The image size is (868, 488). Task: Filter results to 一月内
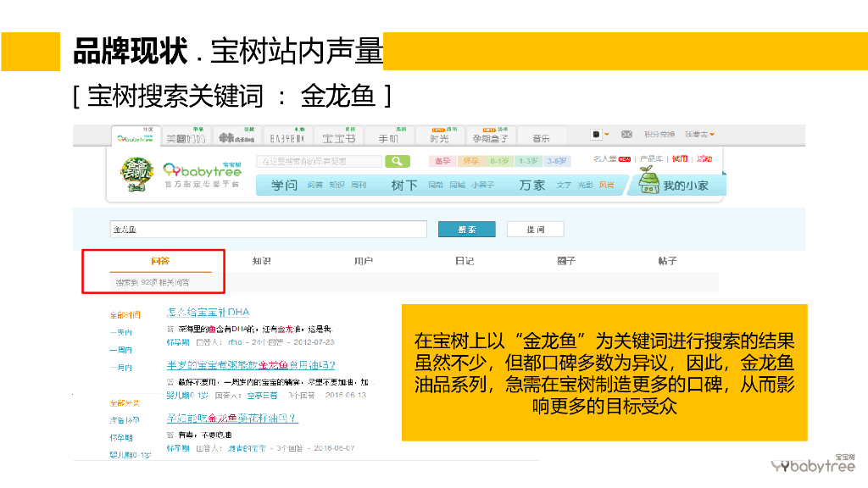coord(120,368)
